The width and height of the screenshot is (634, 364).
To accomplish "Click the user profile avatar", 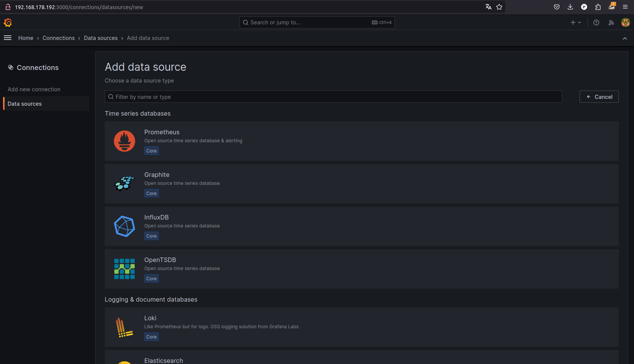I will (x=625, y=23).
